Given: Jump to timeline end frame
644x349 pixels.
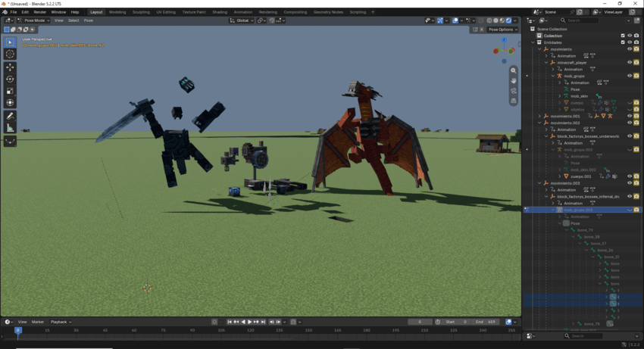Looking at the screenshot, I should coord(263,322).
